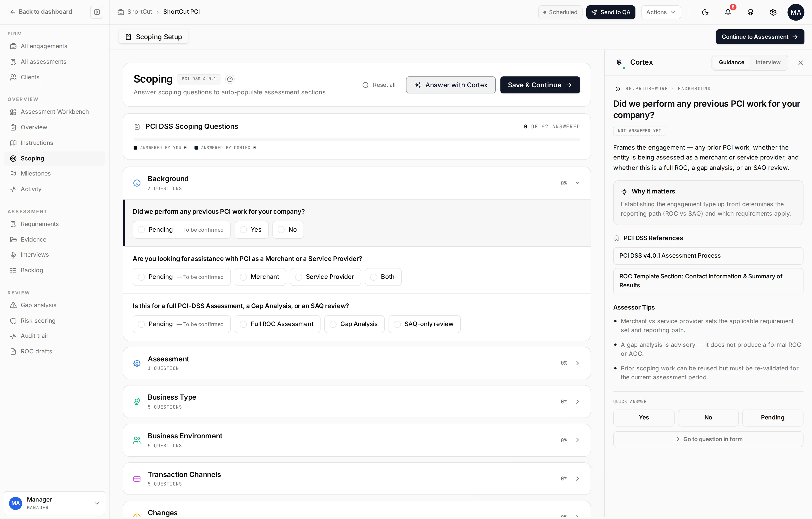This screenshot has height=519, width=812.
Task: Click the Interviews microphone icon in sidebar
Action: click(13, 255)
